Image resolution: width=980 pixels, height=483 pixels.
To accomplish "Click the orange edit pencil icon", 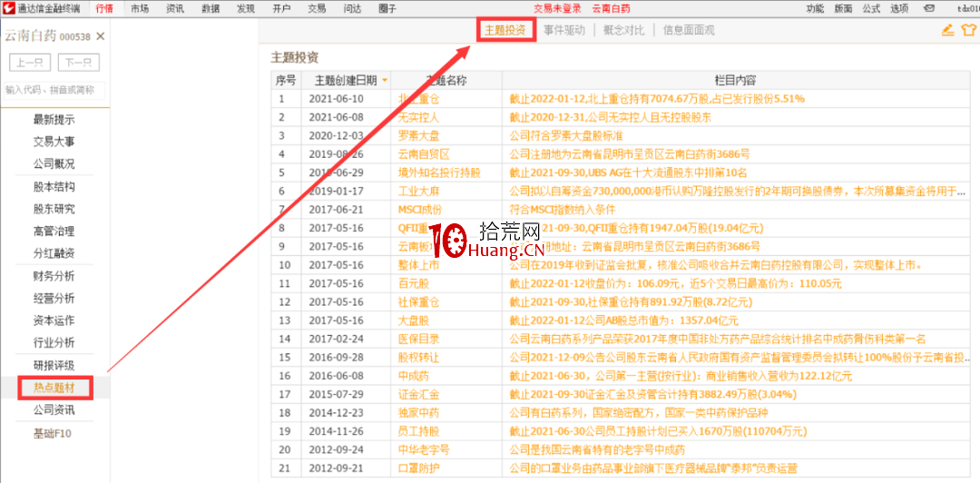I will [x=947, y=30].
